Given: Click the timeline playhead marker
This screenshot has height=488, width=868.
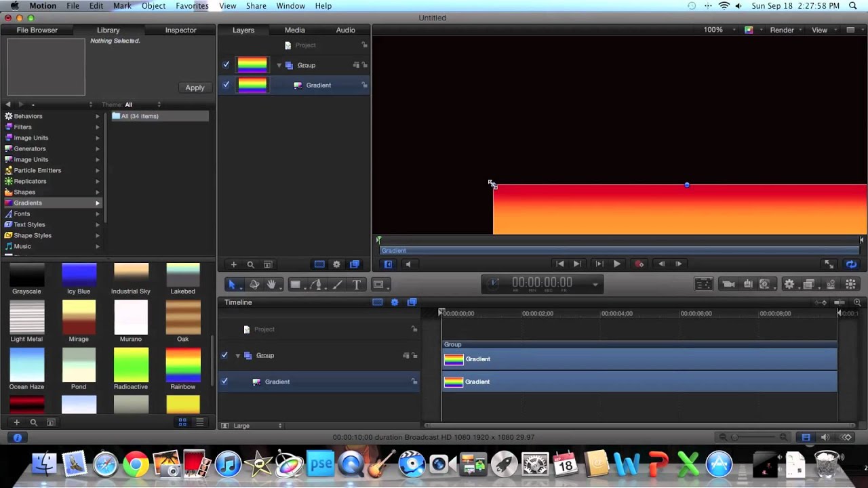Looking at the screenshot, I should 441,312.
